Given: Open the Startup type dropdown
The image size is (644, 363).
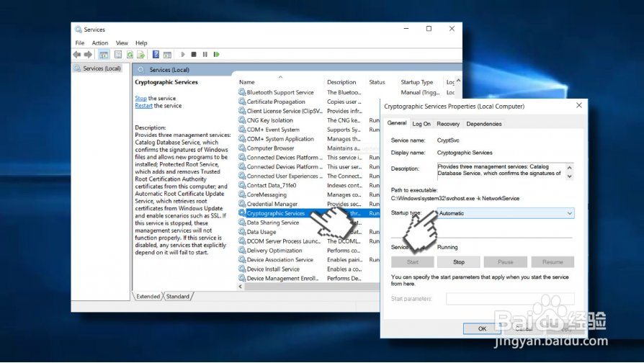Looking at the screenshot, I should 505,213.
